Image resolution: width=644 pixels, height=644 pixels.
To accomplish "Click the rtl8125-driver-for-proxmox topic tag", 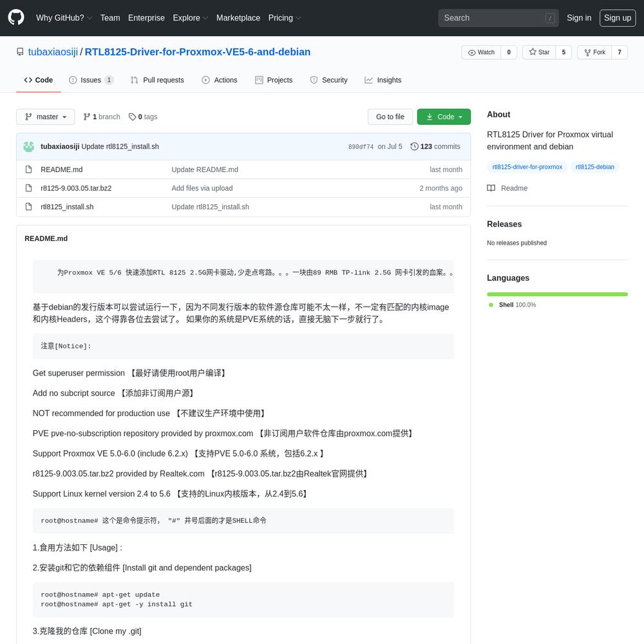I will coord(527,167).
